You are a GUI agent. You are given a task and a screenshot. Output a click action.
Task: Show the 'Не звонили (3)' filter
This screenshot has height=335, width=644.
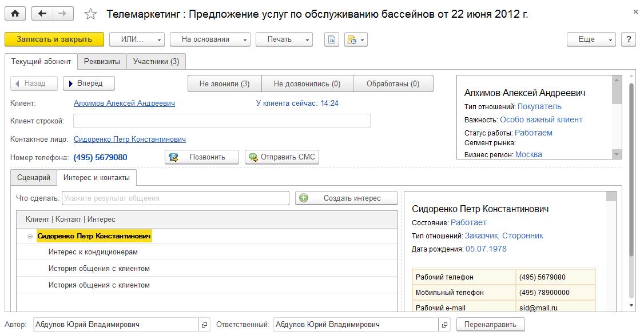[224, 83]
